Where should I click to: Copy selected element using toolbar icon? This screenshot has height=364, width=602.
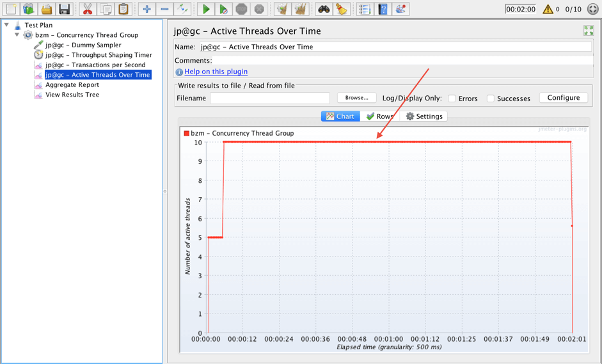(x=105, y=9)
